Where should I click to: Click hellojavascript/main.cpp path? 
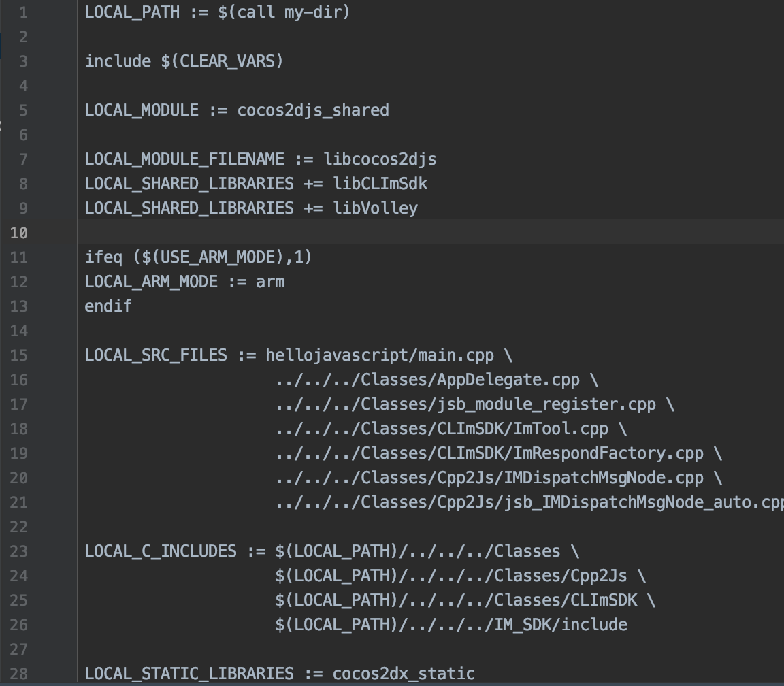(x=380, y=355)
